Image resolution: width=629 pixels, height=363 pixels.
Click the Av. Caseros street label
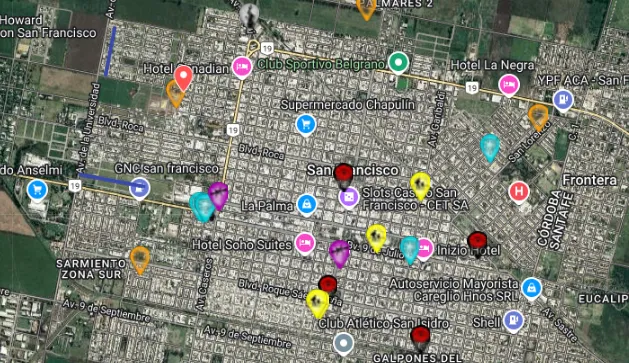coord(203,284)
